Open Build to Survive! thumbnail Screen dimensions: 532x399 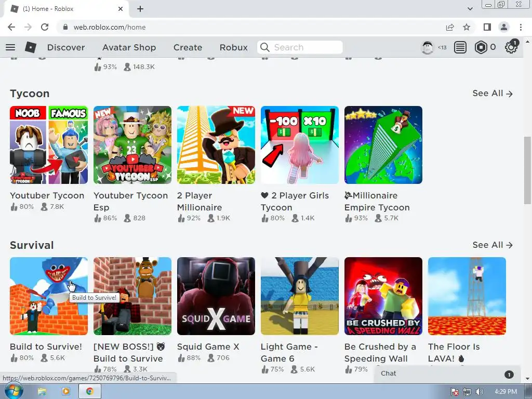coord(49,296)
